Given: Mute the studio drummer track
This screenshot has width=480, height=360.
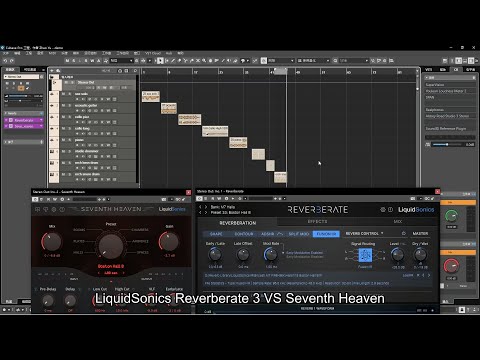Looking at the screenshot, I should (64, 151).
